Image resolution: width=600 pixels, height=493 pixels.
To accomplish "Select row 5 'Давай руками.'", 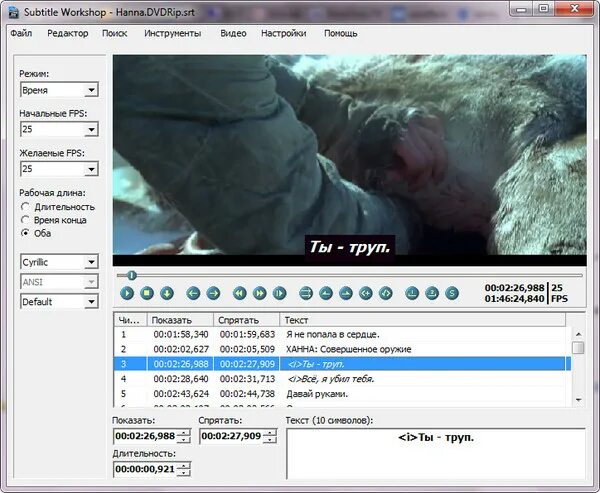I will coord(342,394).
